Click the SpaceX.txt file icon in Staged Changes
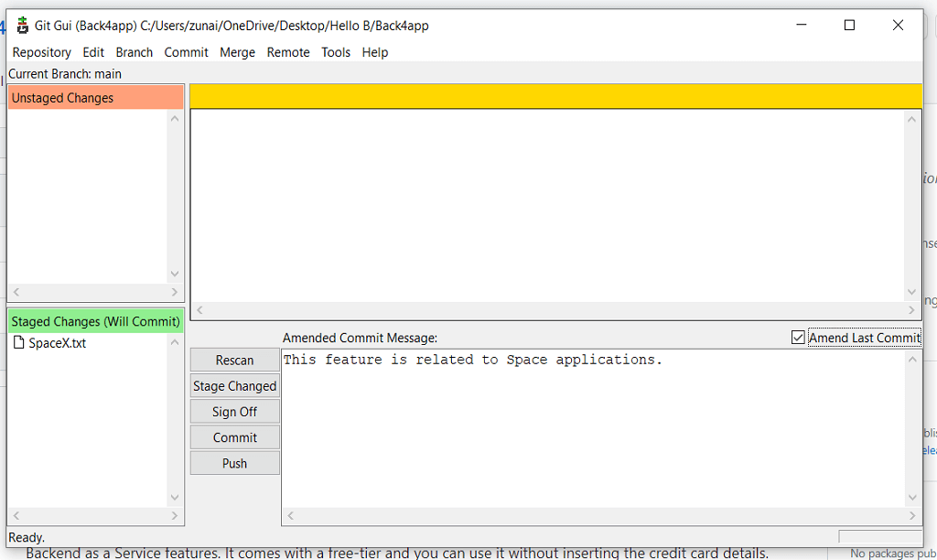Screen dimensions: 937x560 tap(18, 342)
